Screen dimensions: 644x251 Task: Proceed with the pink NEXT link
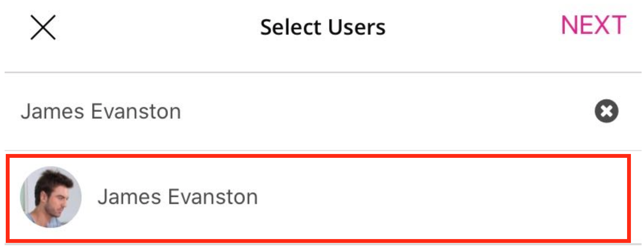click(593, 25)
